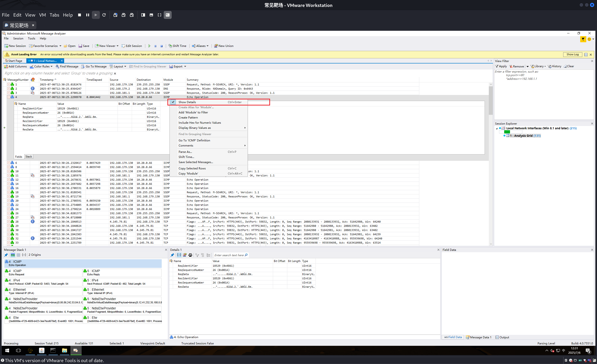Click the Details search text field

[229, 255]
